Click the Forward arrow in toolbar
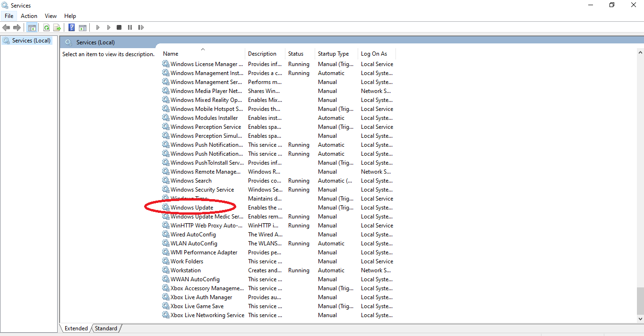The image size is (644, 336). tap(17, 28)
